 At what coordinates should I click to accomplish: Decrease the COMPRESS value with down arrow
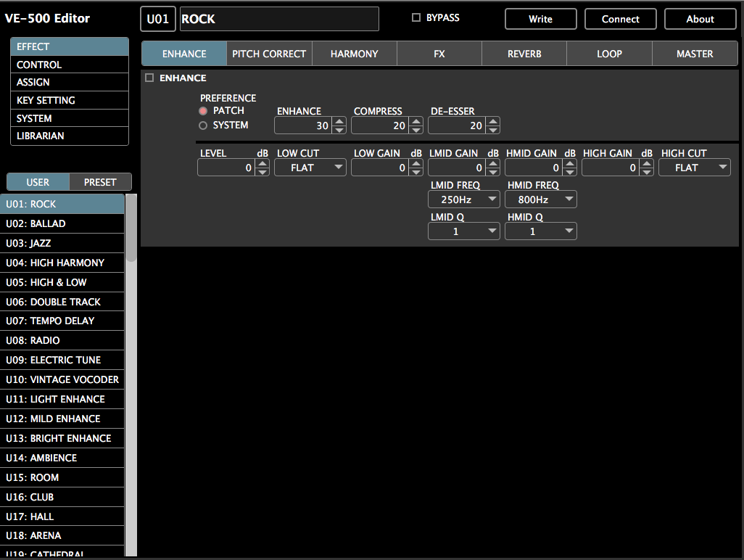(416, 130)
